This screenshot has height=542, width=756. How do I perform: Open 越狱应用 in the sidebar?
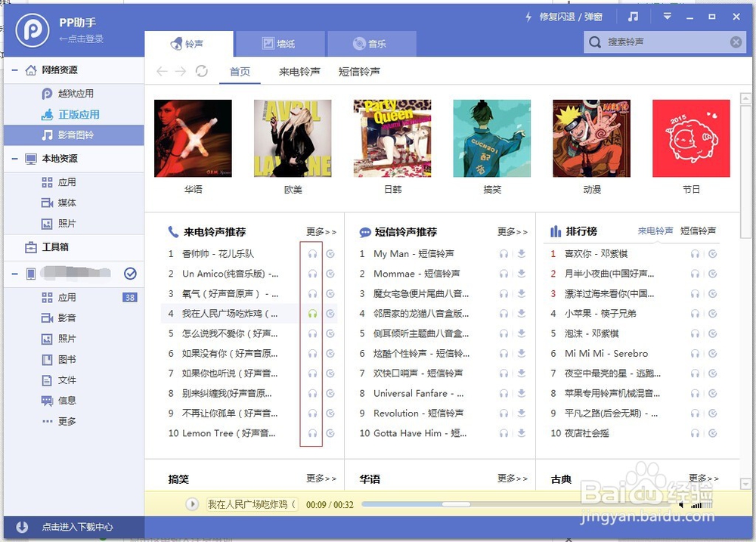[74, 94]
